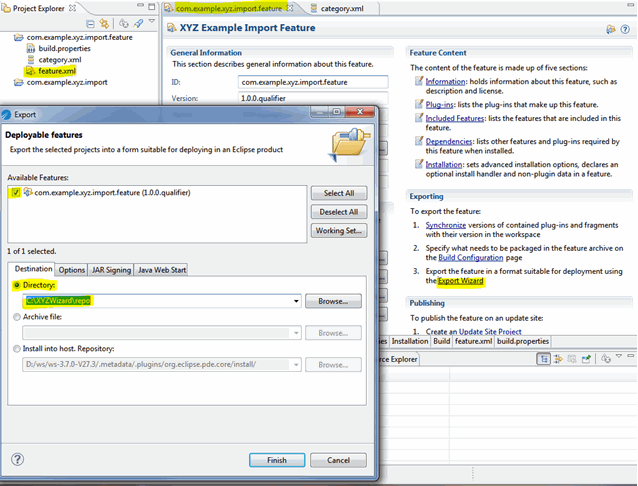Image resolution: width=638 pixels, height=486 pixels.
Task: Click the page icon beside Information link
Action: pos(419,81)
